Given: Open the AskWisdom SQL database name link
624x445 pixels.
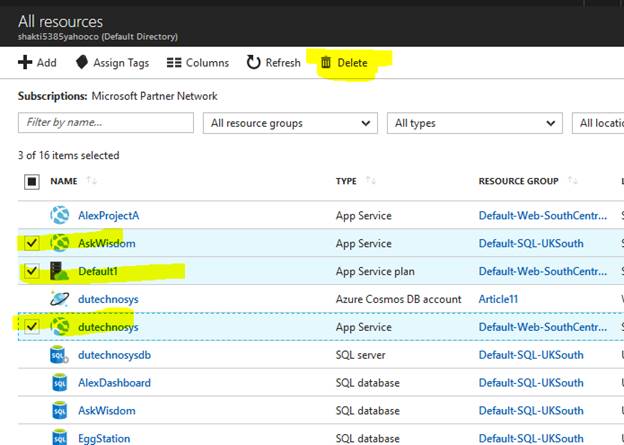Looking at the screenshot, I should pyautogui.click(x=107, y=410).
